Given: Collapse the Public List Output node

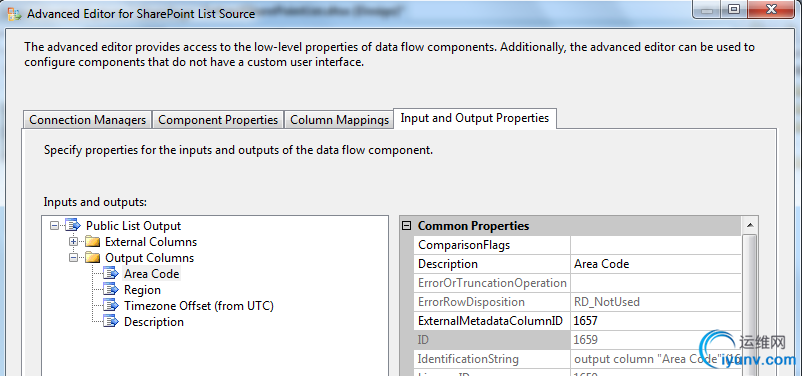Looking at the screenshot, I should pyautogui.click(x=54, y=226).
